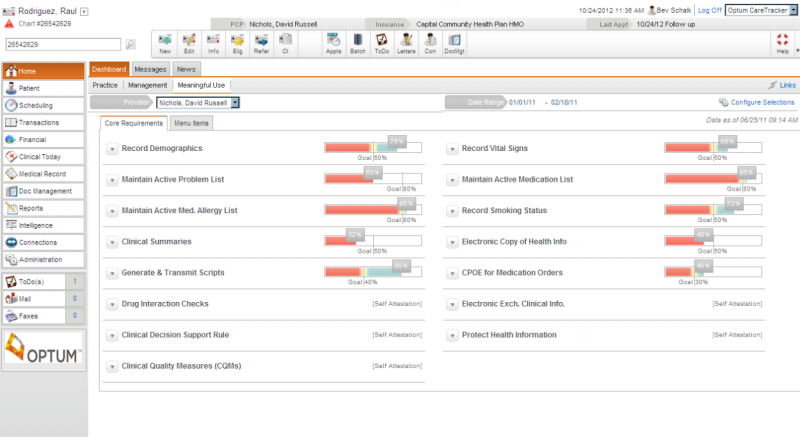Click the New patient toolbar icon
The width and height of the screenshot is (800, 437).
[165, 43]
